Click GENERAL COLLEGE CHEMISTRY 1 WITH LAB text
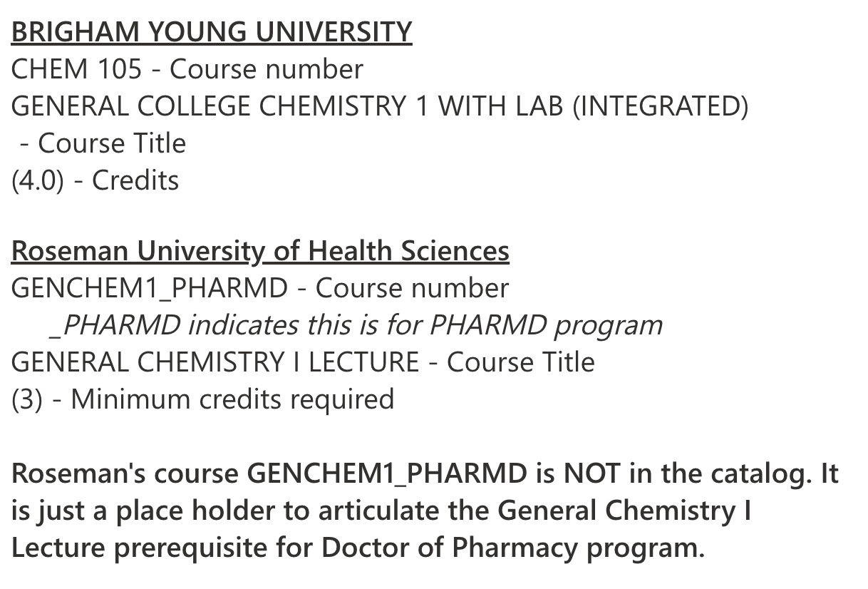Viewport: 868px width, 589px height. click(x=288, y=106)
